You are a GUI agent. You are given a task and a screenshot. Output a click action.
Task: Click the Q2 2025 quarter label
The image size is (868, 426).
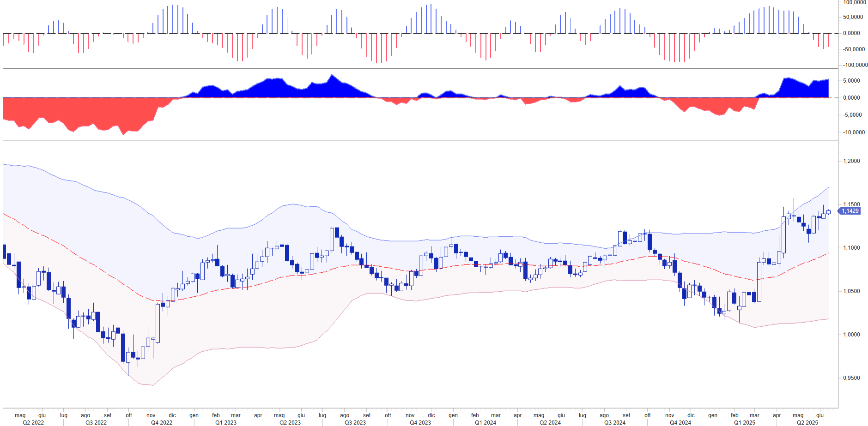(807, 422)
